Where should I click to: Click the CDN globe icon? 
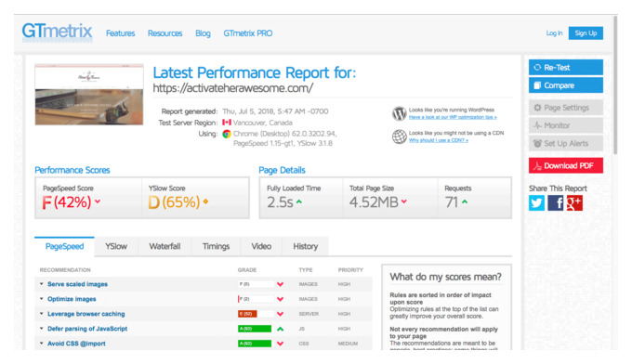point(399,136)
